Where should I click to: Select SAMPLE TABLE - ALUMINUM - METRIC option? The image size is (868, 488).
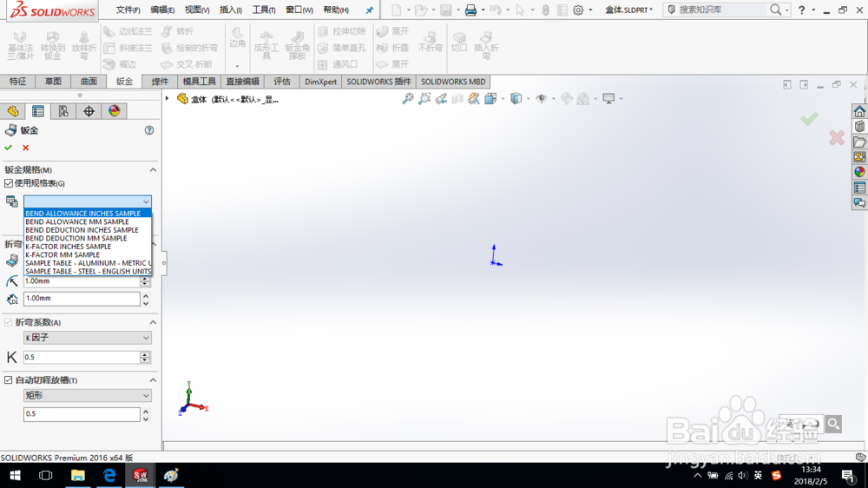(88, 263)
